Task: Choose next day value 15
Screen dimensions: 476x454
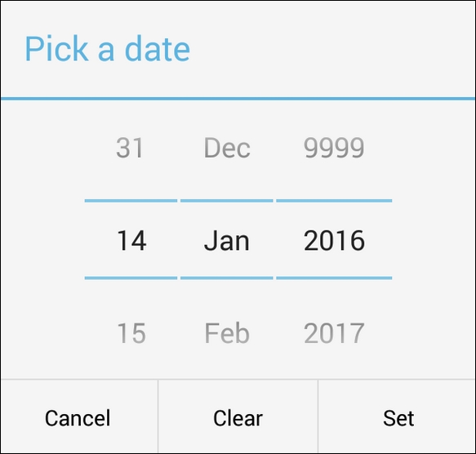Action: coord(131,333)
